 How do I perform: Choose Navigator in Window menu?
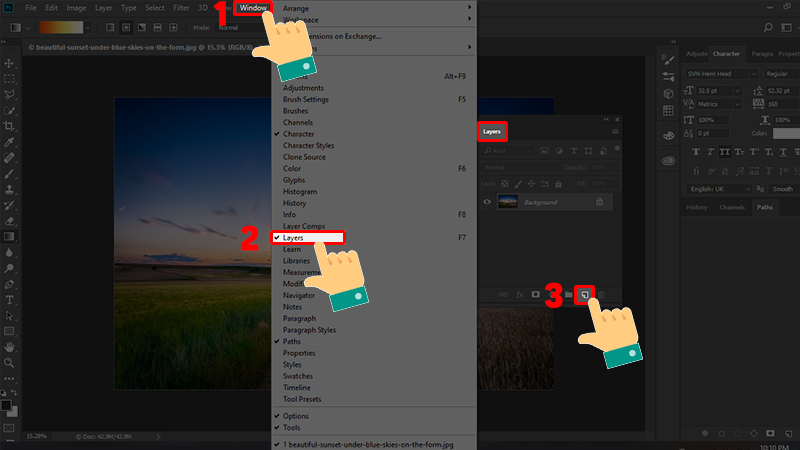(x=298, y=295)
